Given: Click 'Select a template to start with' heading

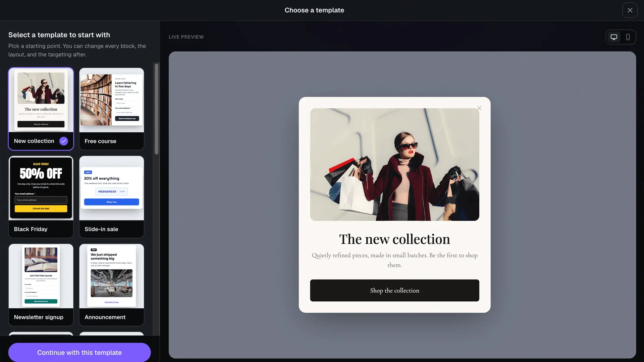Looking at the screenshot, I should point(59,35).
